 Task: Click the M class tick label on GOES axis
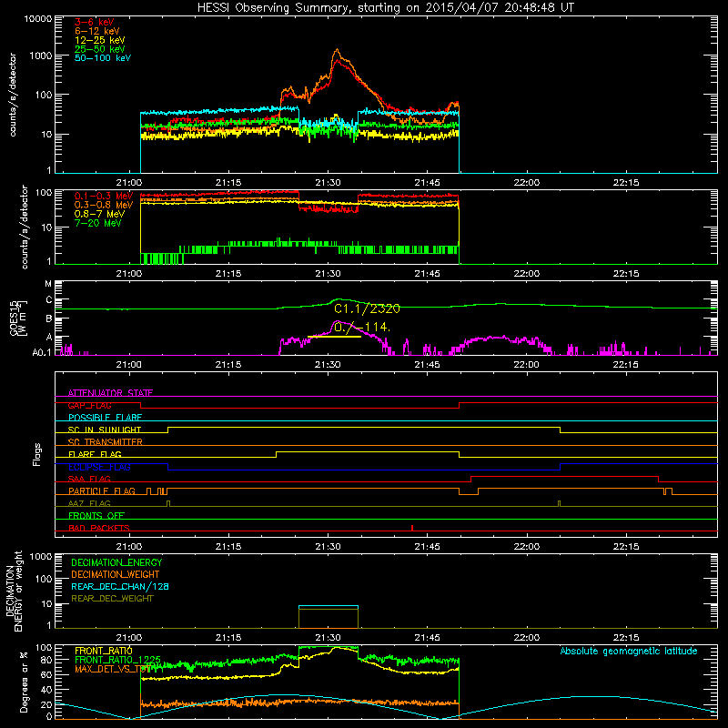pos(48,284)
